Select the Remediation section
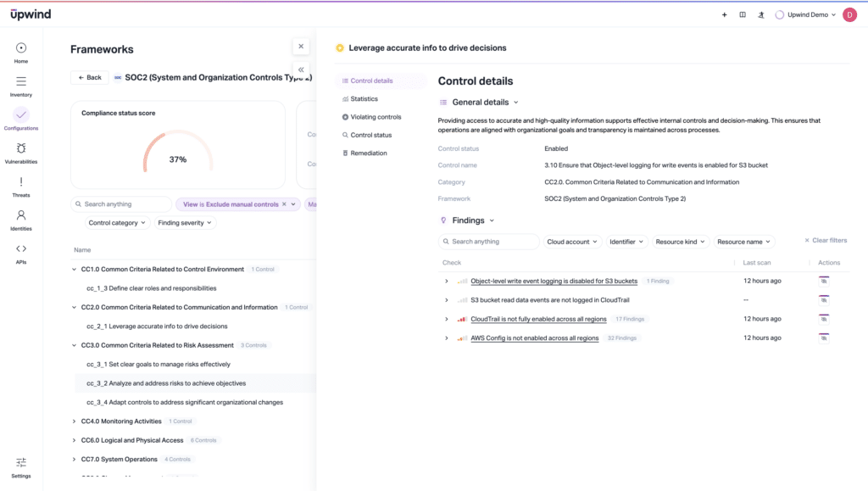 coord(368,153)
